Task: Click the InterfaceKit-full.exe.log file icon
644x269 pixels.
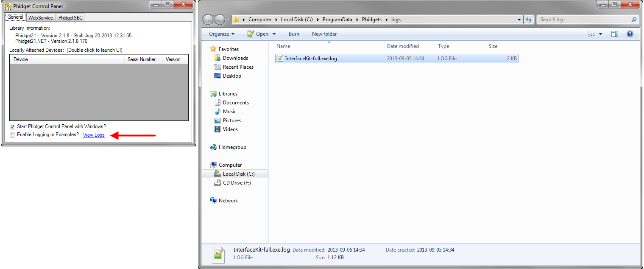Action: (280, 59)
